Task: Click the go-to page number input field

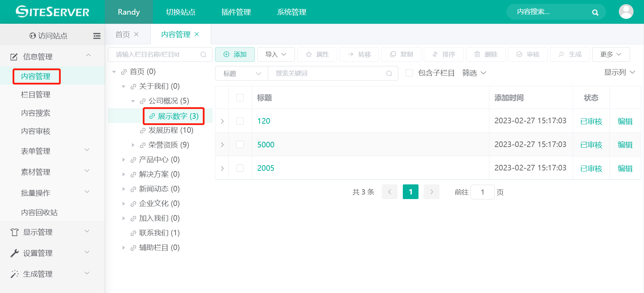Action: [x=482, y=192]
